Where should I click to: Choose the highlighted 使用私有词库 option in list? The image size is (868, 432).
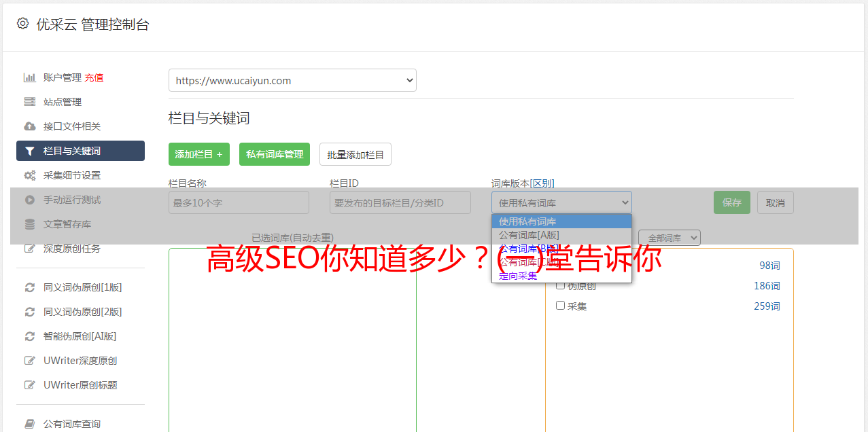point(561,221)
